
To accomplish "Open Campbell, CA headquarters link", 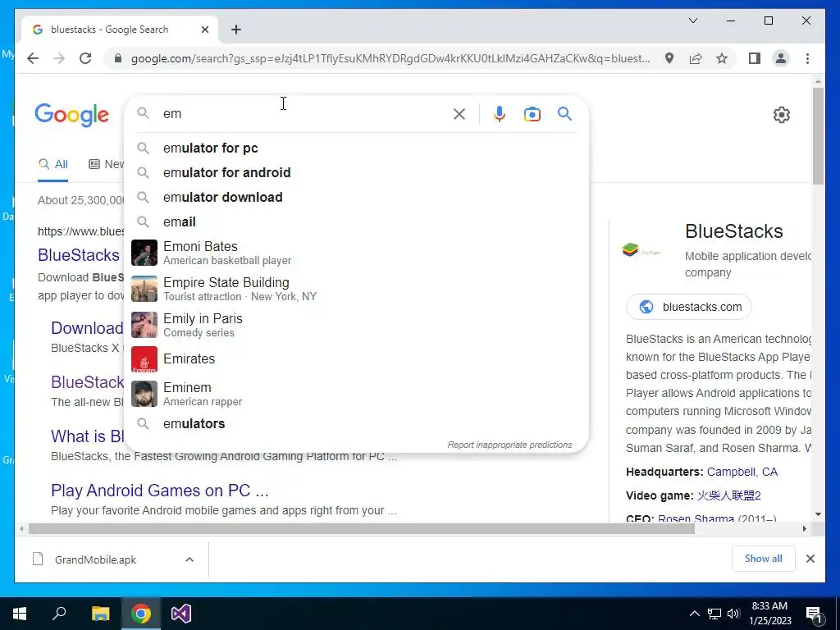I will 742,472.
